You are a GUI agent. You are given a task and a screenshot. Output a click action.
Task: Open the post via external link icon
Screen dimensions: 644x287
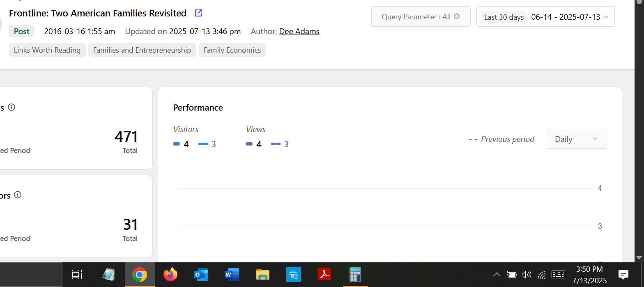tap(198, 13)
